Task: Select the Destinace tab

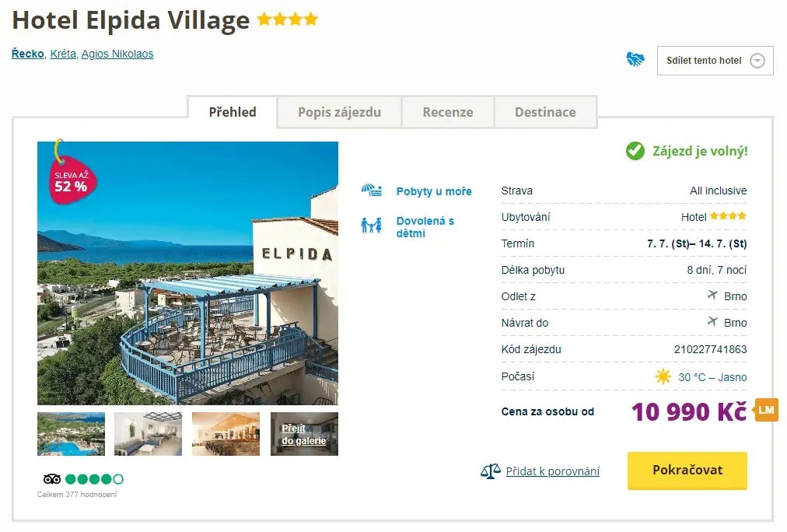Action: [x=545, y=112]
